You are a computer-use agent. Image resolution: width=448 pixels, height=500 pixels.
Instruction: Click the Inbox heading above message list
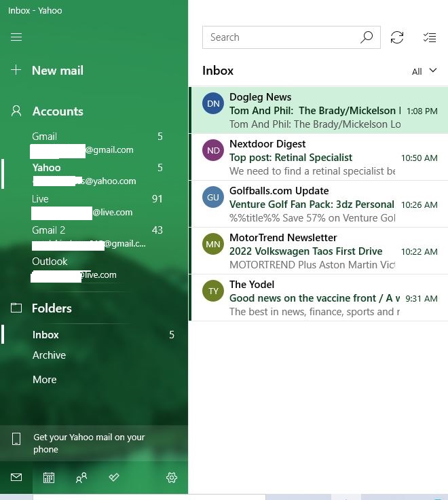coord(218,71)
